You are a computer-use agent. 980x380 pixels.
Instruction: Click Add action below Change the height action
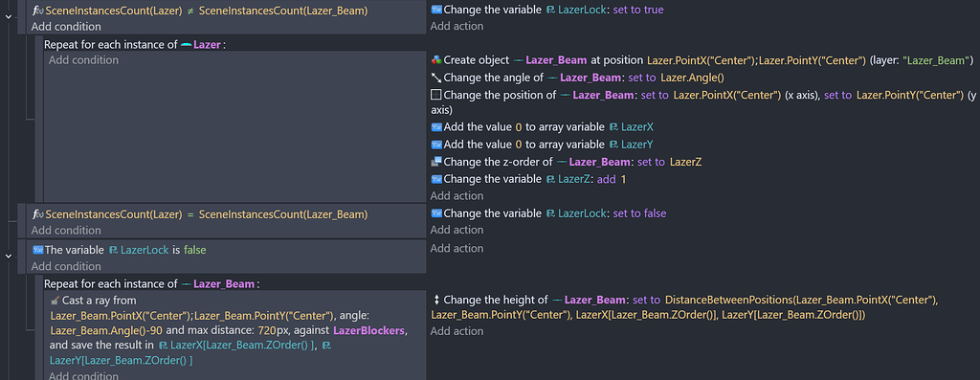[457, 330]
